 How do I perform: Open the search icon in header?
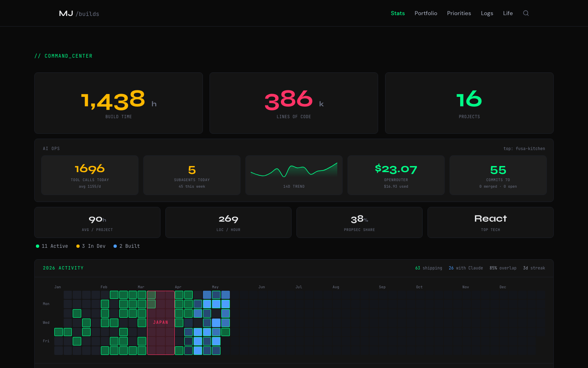click(x=526, y=13)
